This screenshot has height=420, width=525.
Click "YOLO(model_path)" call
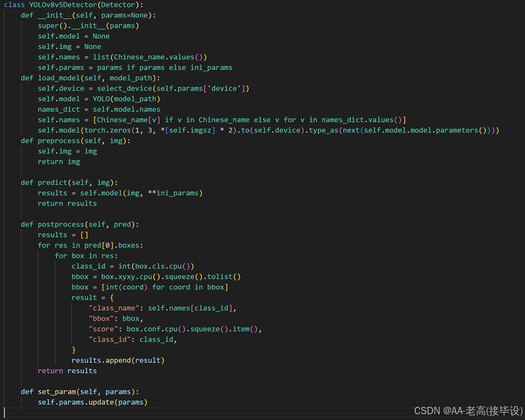tap(127, 99)
